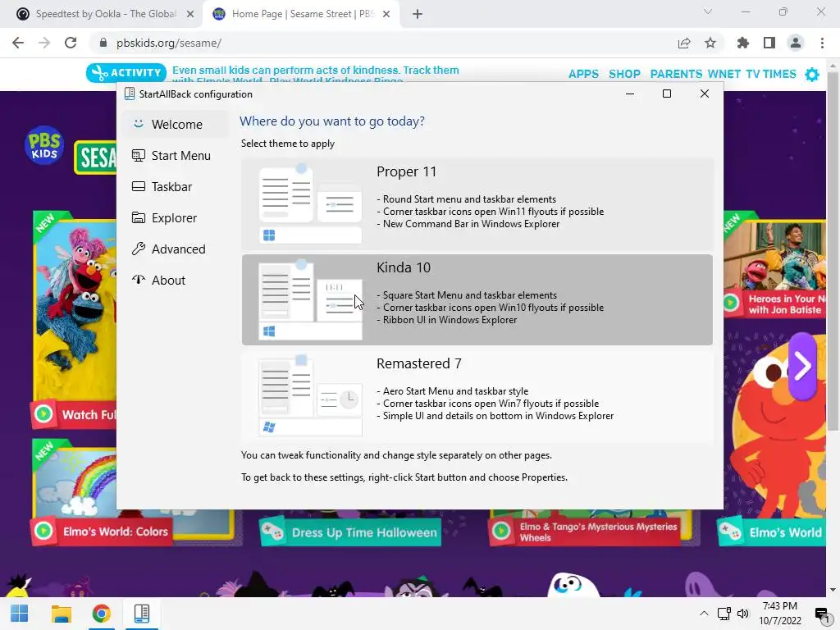Open a new browser tab
The image size is (840, 630).
(418, 14)
